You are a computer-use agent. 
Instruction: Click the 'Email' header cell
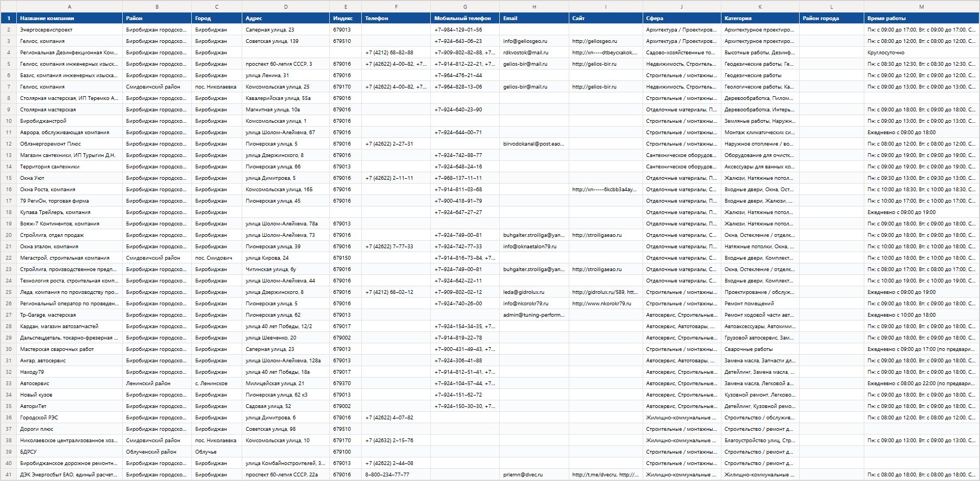coord(535,18)
